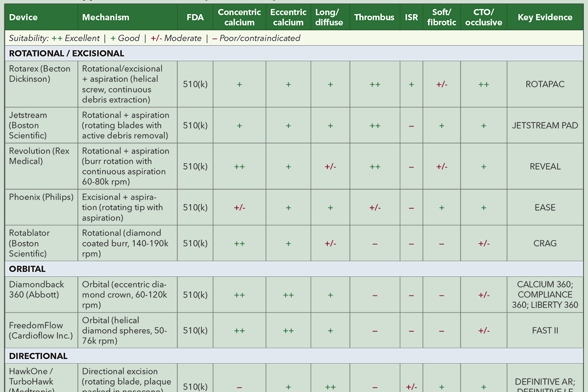588x392 pixels.
Task: Select the DIRECTIONAL section heading
Action: (x=294, y=356)
